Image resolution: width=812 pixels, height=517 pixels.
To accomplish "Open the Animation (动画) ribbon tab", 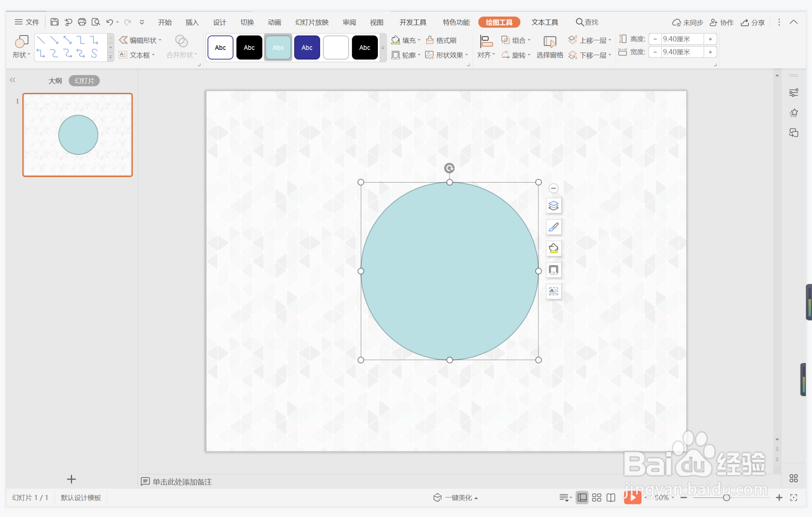I will click(274, 22).
